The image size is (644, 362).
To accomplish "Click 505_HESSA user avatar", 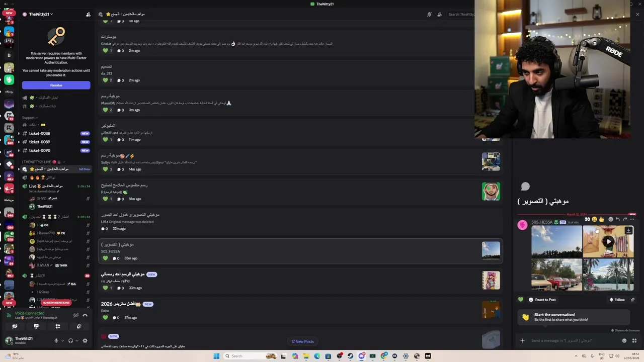I will point(522,225).
